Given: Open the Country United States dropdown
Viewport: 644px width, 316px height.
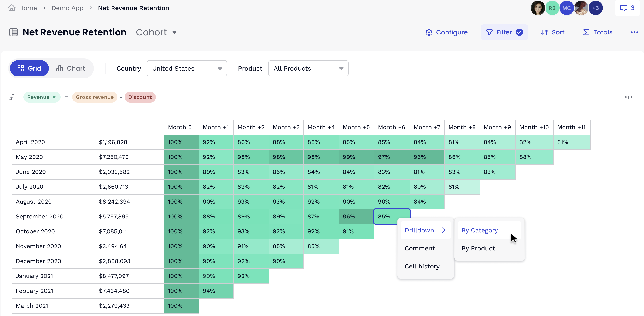Looking at the screenshot, I should point(187,68).
